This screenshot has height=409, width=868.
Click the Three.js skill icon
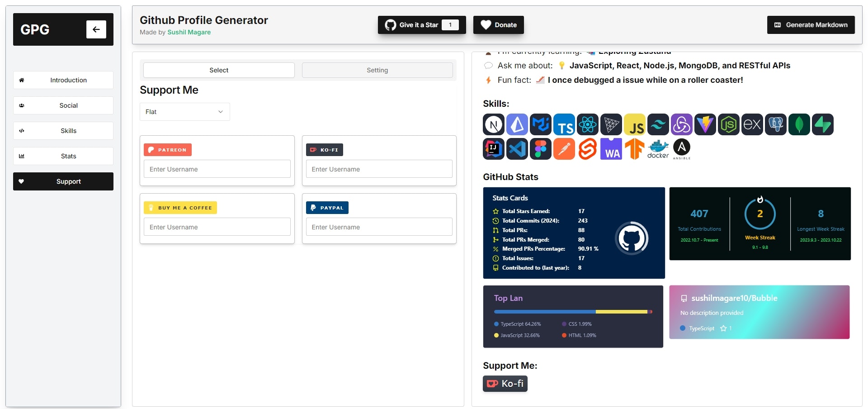pos(611,124)
